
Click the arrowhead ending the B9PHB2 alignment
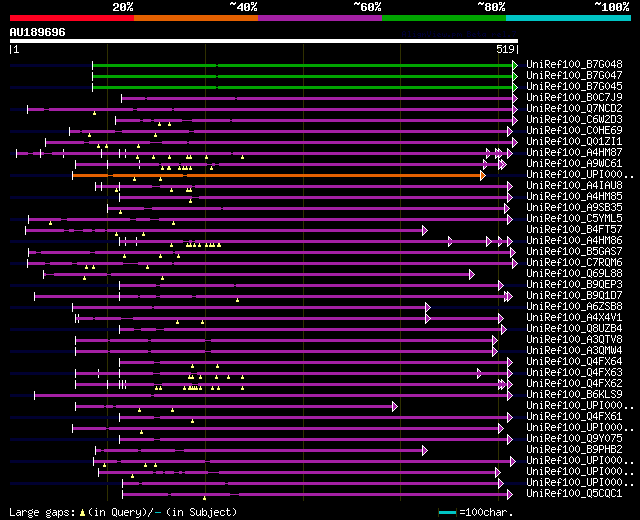425,451
